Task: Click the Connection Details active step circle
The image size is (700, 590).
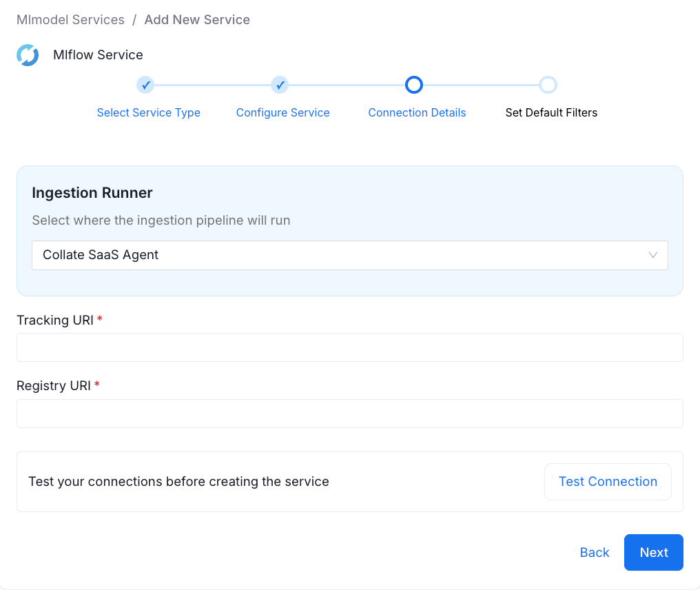Action: 414,85
